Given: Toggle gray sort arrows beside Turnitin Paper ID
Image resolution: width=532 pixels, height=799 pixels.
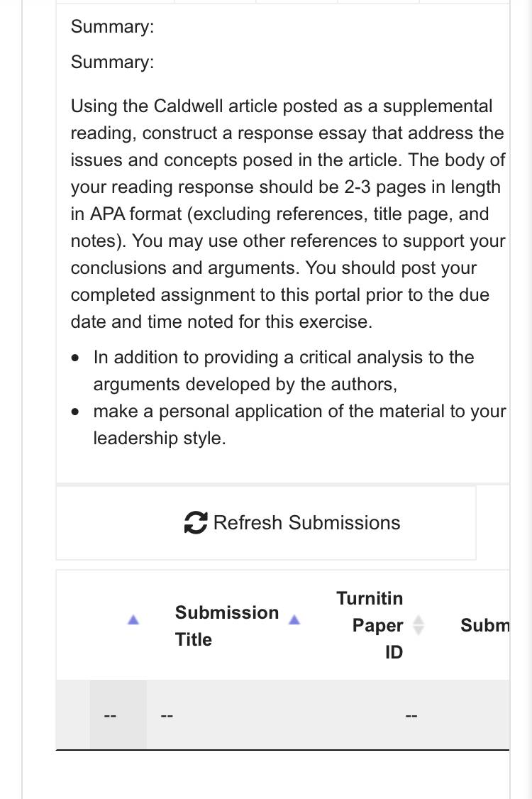Looking at the screenshot, I should (x=418, y=625).
